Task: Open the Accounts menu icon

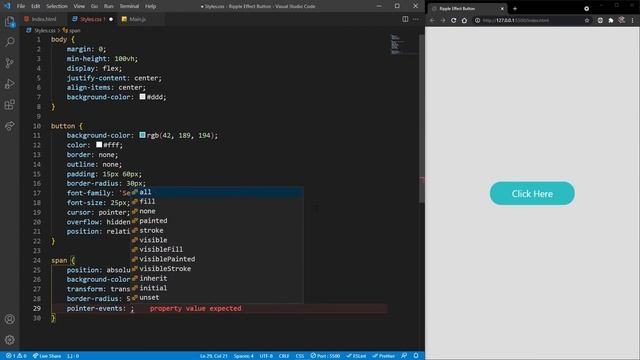Action: (x=10, y=319)
